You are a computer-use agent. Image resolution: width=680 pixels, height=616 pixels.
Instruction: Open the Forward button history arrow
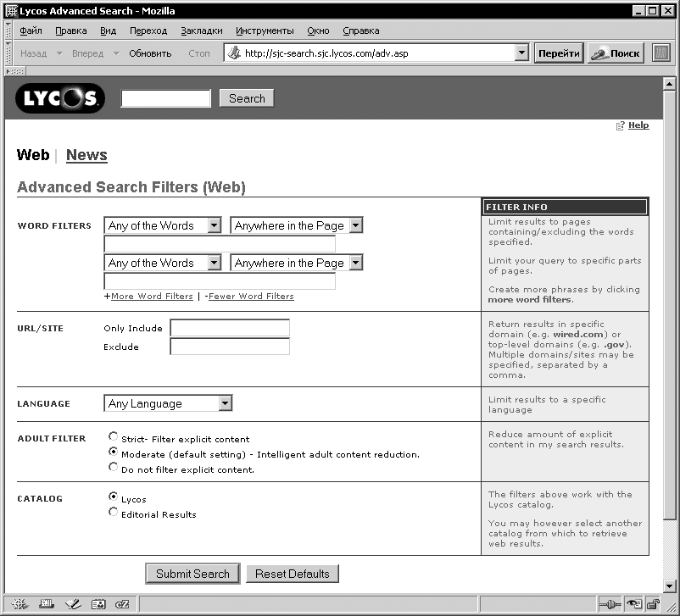[116, 53]
